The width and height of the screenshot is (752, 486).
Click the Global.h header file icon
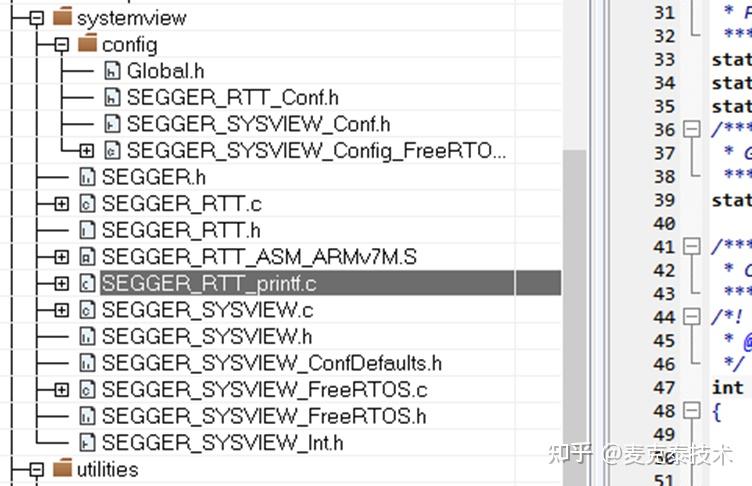pos(112,71)
